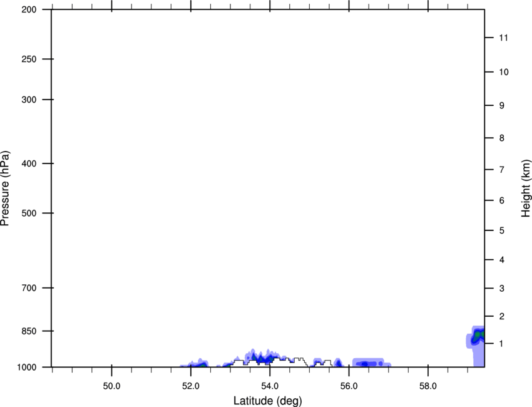
Task: Select the 200 pressure tick label
Action: coord(29,9)
